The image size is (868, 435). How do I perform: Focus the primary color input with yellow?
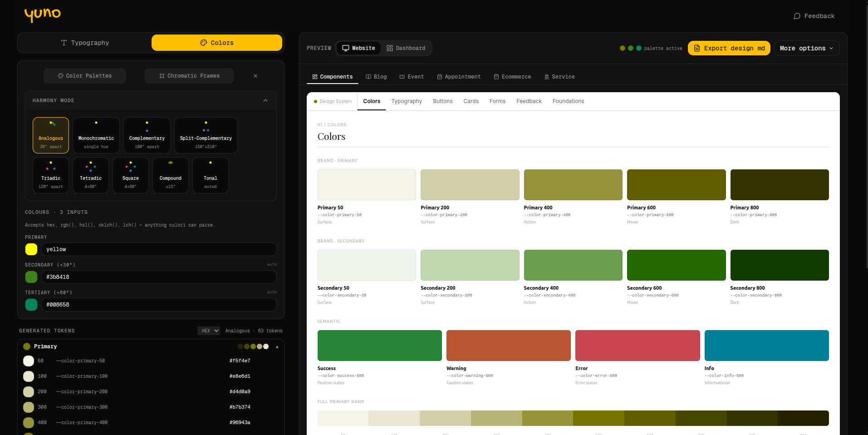pos(159,249)
